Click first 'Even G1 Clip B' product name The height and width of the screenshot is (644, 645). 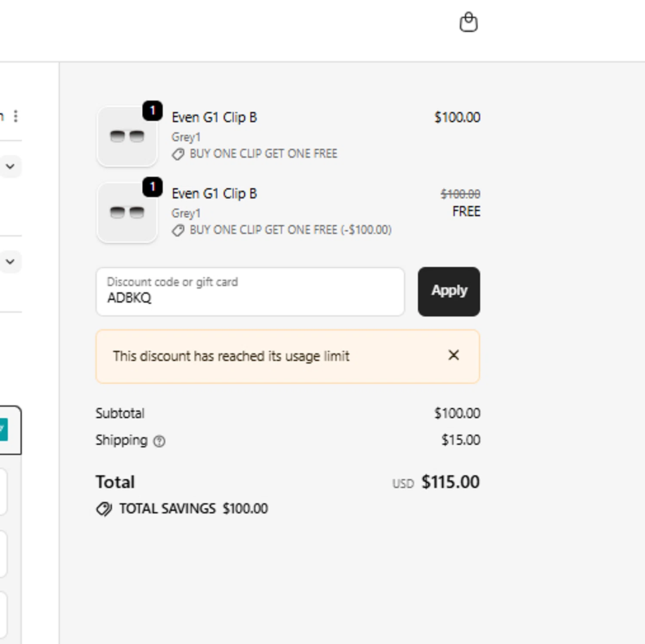point(214,117)
